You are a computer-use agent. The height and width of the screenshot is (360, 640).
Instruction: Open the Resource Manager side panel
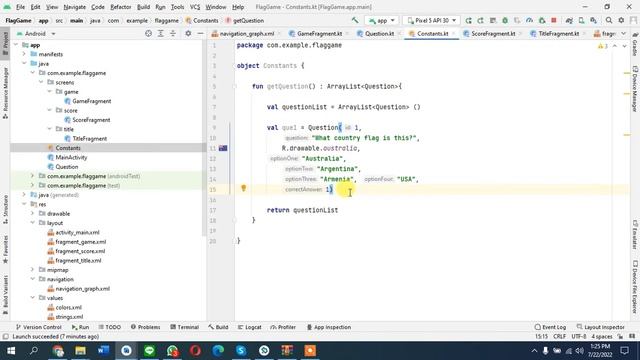(5, 93)
